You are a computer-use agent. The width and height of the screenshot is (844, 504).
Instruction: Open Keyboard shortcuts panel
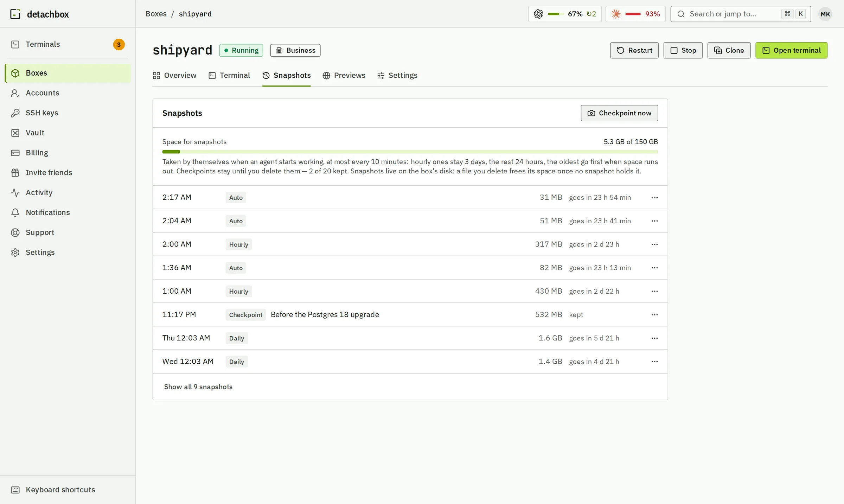[x=68, y=490]
